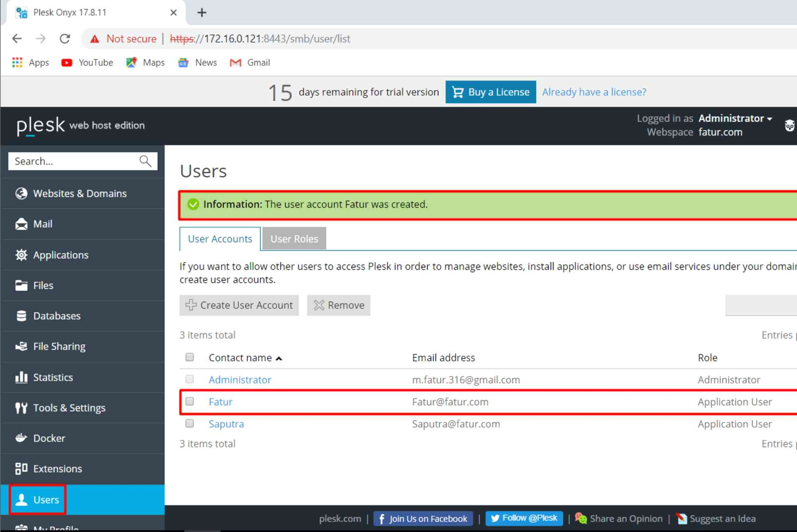This screenshot has width=797, height=532.
Task: Select the User Accounts tab
Action: 220,238
